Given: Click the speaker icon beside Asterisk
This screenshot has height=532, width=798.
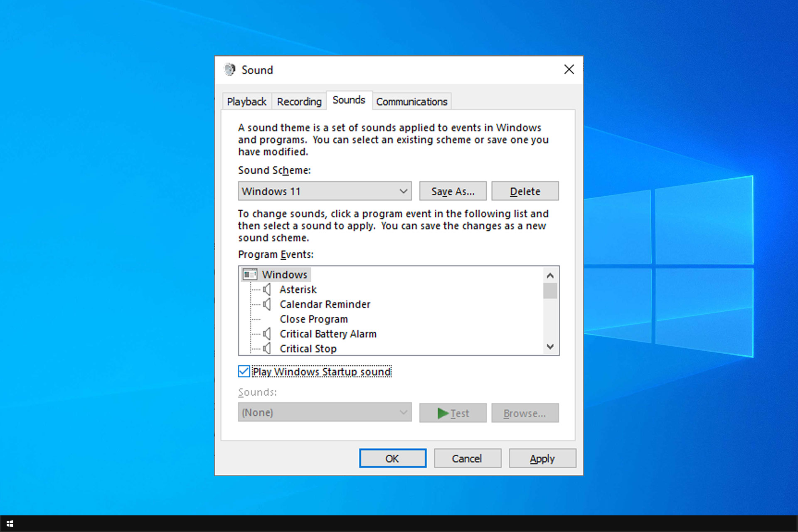Looking at the screenshot, I should coord(267,289).
